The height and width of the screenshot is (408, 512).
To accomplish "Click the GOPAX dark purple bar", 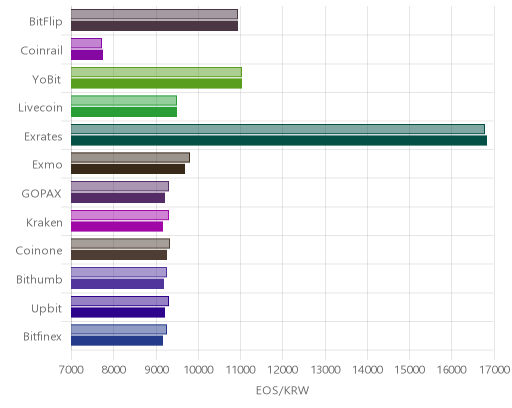I will [x=118, y=198].
